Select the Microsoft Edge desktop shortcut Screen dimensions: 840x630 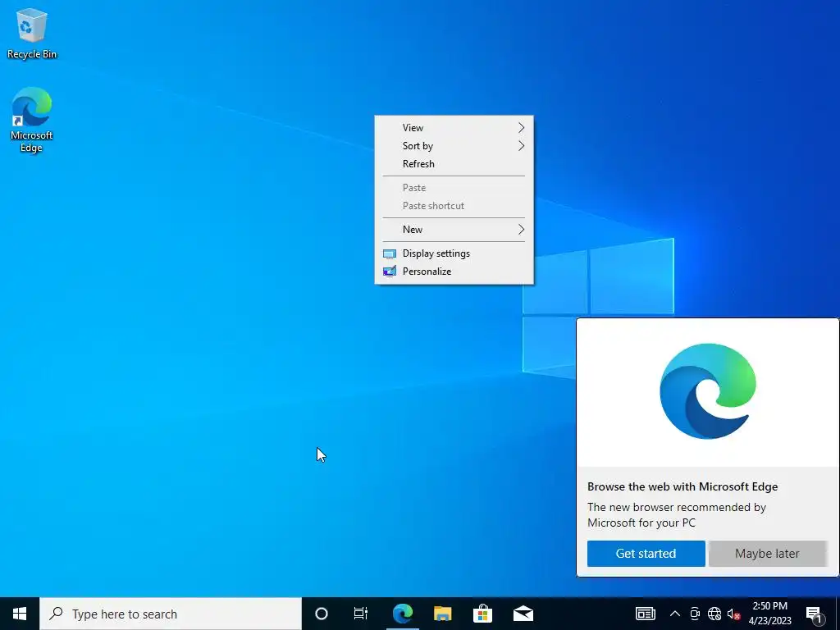pyautogui.click(x=32, y=120)
